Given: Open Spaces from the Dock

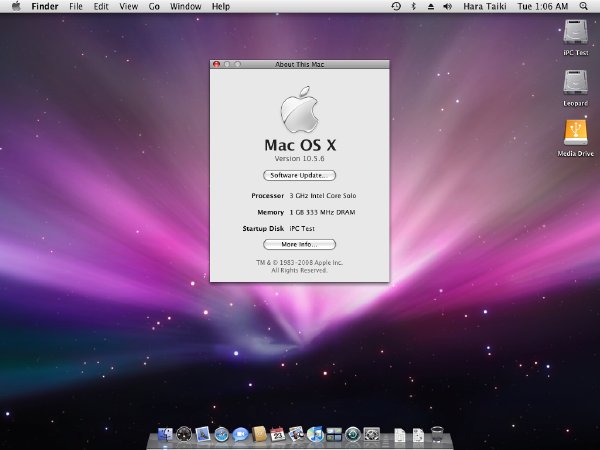Looking at the screenshot, I should 334,435.
